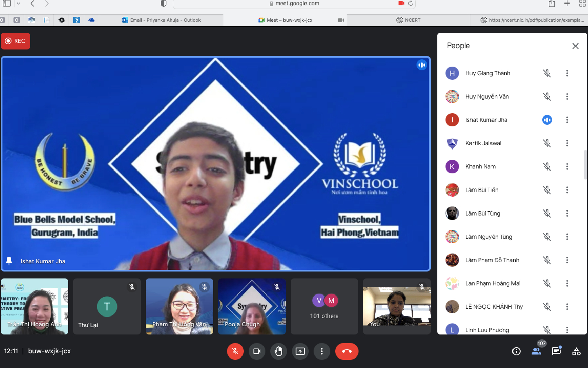Screen dimensions: 588x368
Task: Select the Meet - buw-wxjk-jcx tab
Action: click(285, 20)
